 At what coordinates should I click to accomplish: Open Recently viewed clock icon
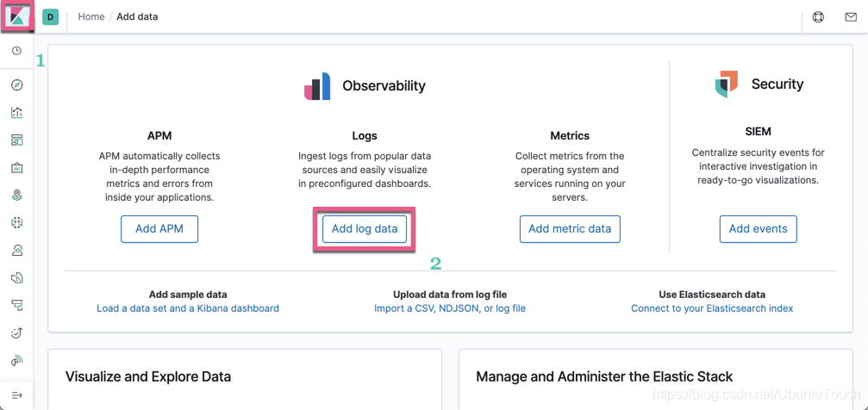click(16, 51)
